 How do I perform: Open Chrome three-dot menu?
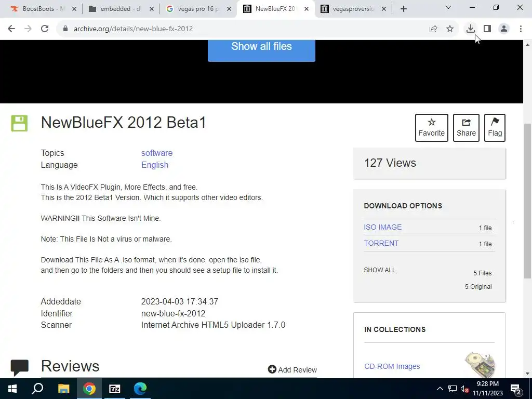521,29
